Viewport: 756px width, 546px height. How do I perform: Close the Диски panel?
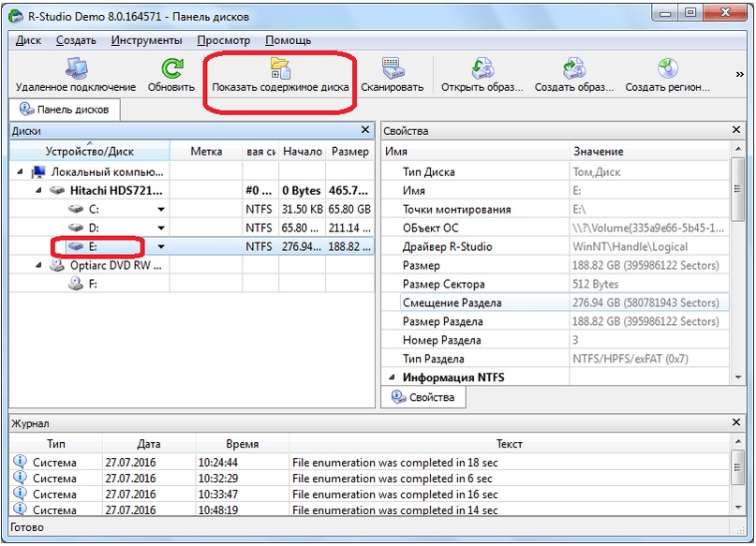tap(365, 130)
